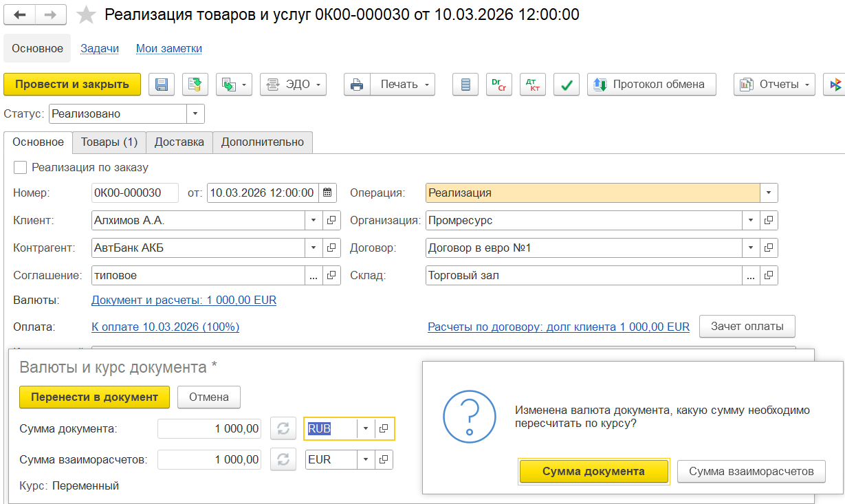
Task: Open the Клиент record via open icon
Action: 331,221
